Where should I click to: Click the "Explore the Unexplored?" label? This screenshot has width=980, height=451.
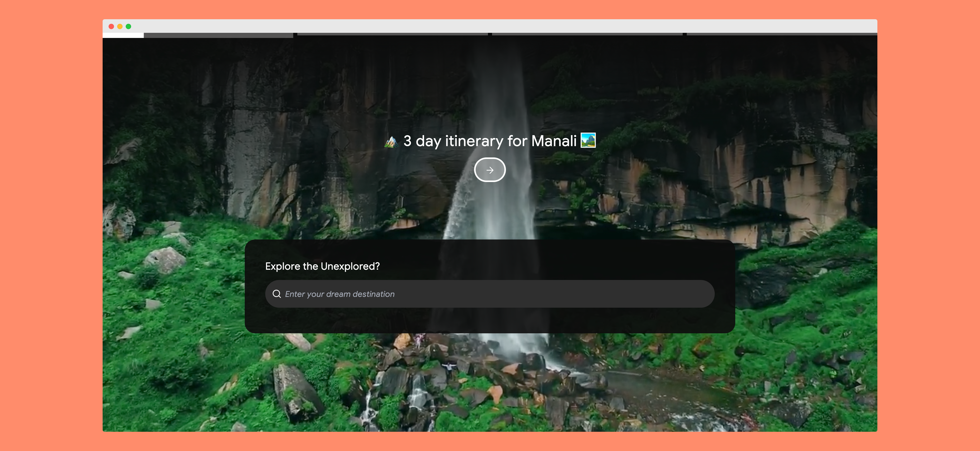click(322, 266)
